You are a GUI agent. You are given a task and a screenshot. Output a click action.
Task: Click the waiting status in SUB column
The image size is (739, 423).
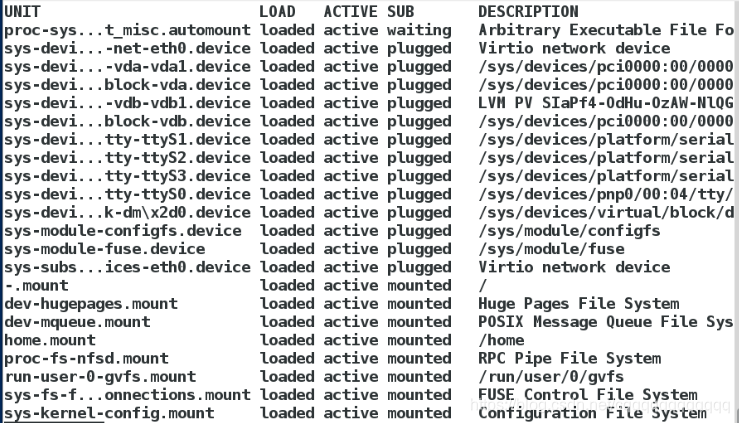[419, 30]
